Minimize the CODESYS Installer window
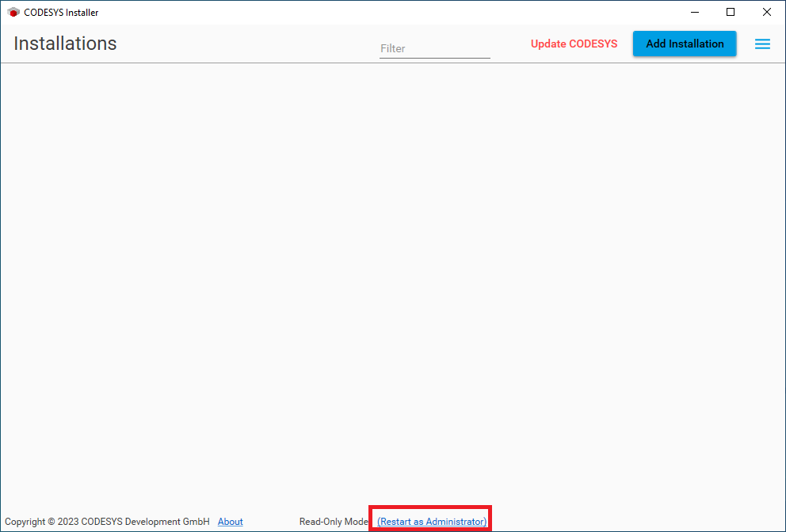 point(694,13)
